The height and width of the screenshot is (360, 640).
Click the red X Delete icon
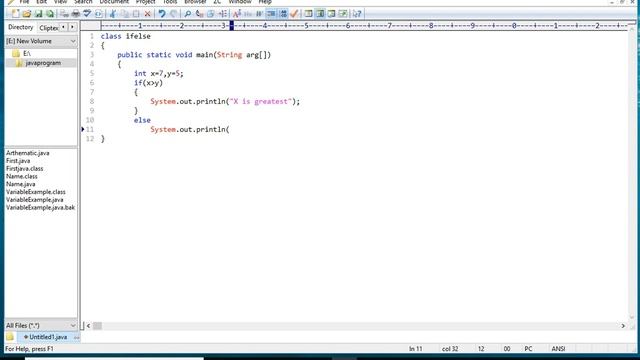click(147, 14)
